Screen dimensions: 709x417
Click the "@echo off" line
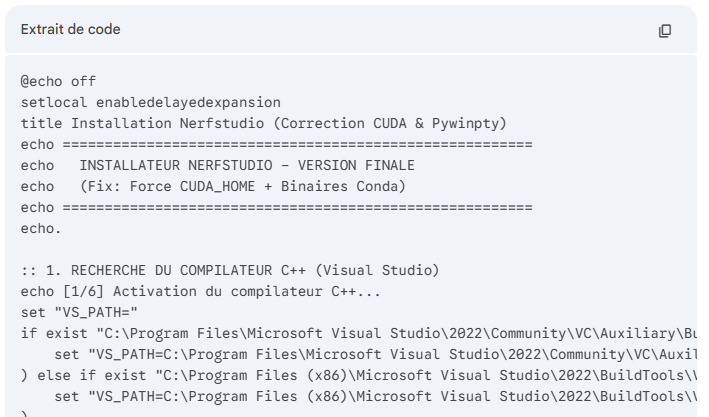(x=60, y=81)
